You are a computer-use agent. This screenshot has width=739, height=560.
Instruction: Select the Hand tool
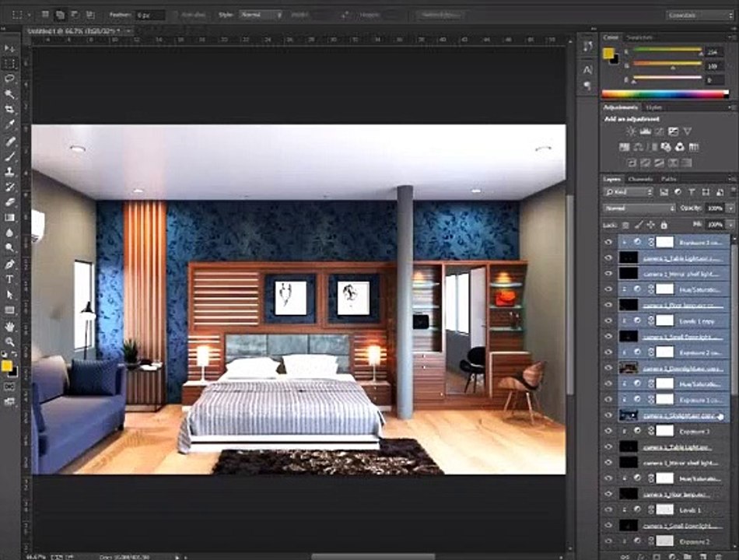(9, 327)
